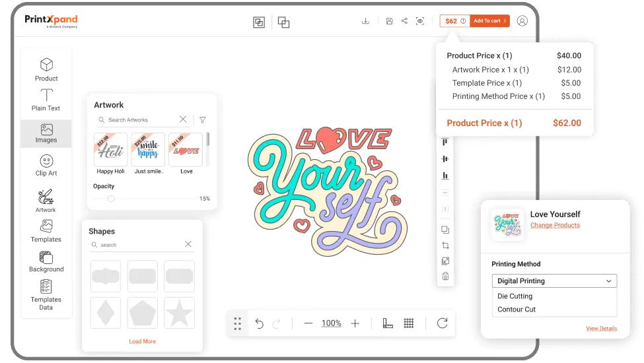This screenshot has height=363, width=644.
Task: Select the crop tool
Action: [445, 246]
